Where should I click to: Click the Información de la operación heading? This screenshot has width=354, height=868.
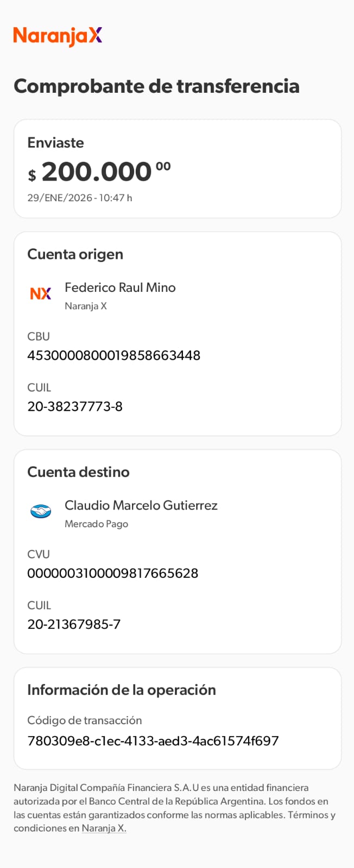point(122,690)
